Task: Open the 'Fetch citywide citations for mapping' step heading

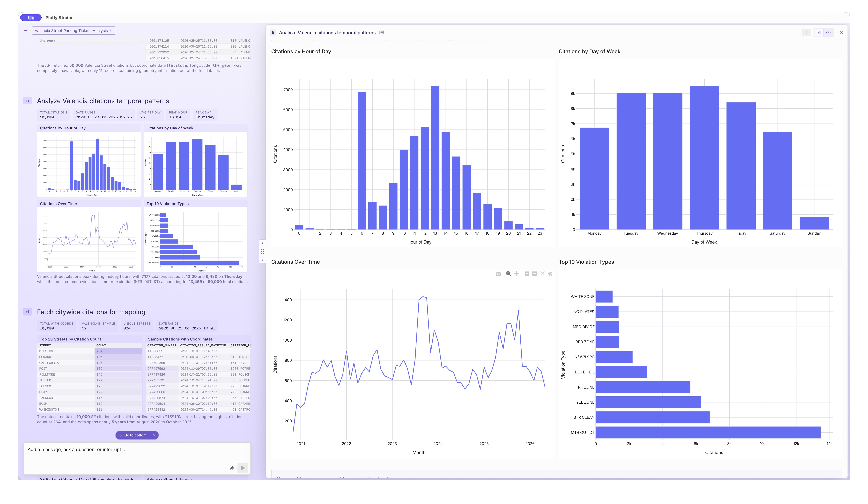Action: tap(91, 312)
